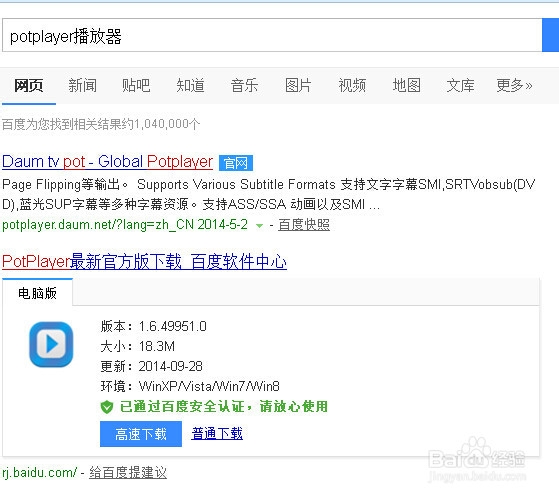Image resolution: width=559 pixels, height=496 pixels.
Task: Click the rj.baidu.com/ URL text
Action: coord(39,473)
